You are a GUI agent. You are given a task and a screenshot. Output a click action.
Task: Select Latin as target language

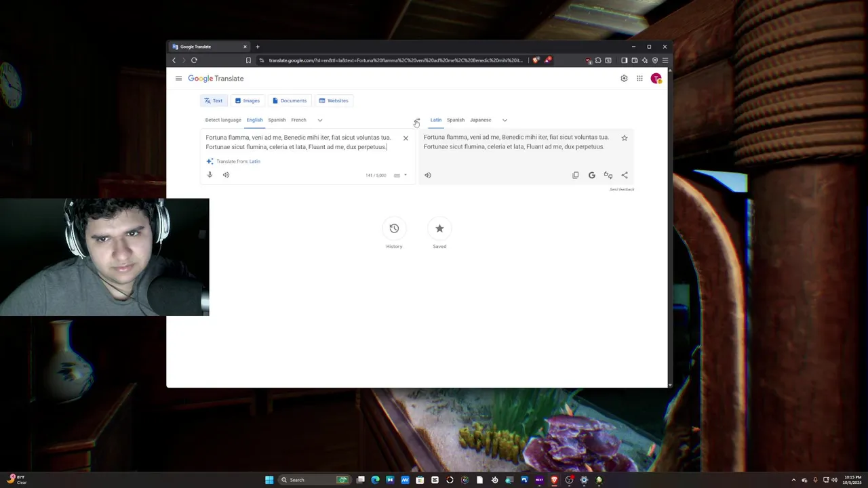click(436, 120)
